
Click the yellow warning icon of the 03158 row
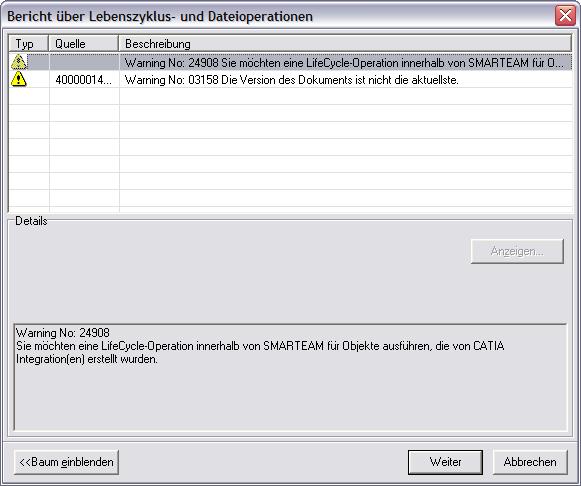[19, 79]
